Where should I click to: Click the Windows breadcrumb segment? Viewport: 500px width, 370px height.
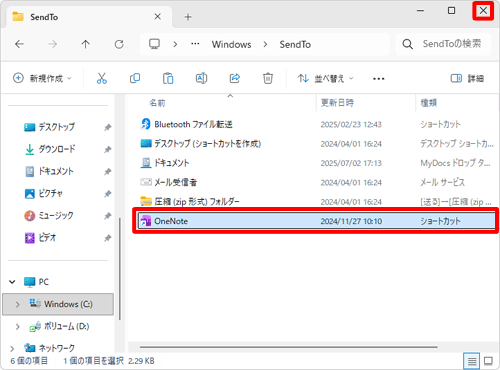(x=232, y=44)
